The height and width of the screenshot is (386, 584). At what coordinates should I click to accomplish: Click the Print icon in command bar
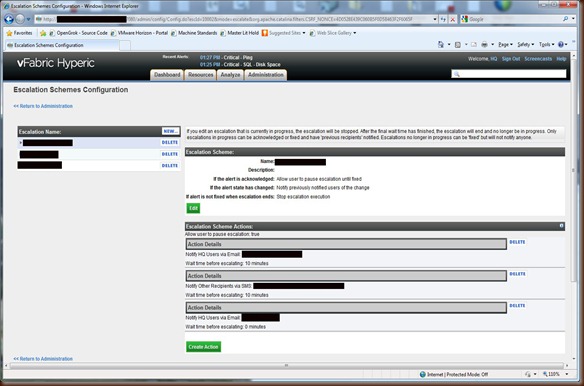(484, 45)
